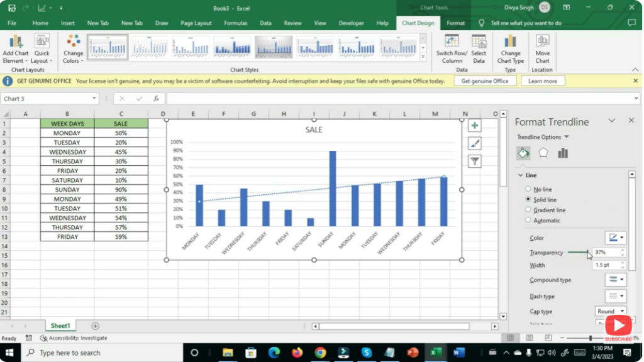
Task: Open the Switch Row/Column tool
Action: click(452, 43)
